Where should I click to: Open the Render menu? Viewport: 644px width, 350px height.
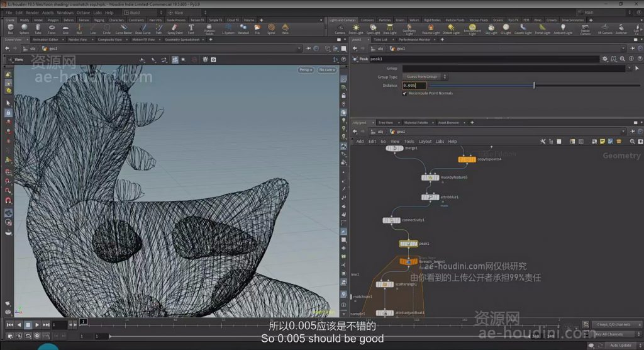(x=32, y=13)
